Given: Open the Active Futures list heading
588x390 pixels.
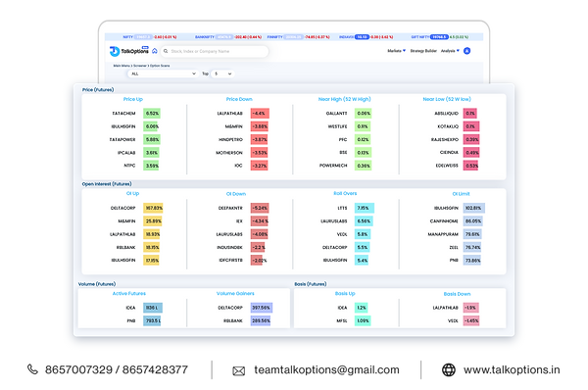Looking at the screenshot, I should click(x=129, y=294).
